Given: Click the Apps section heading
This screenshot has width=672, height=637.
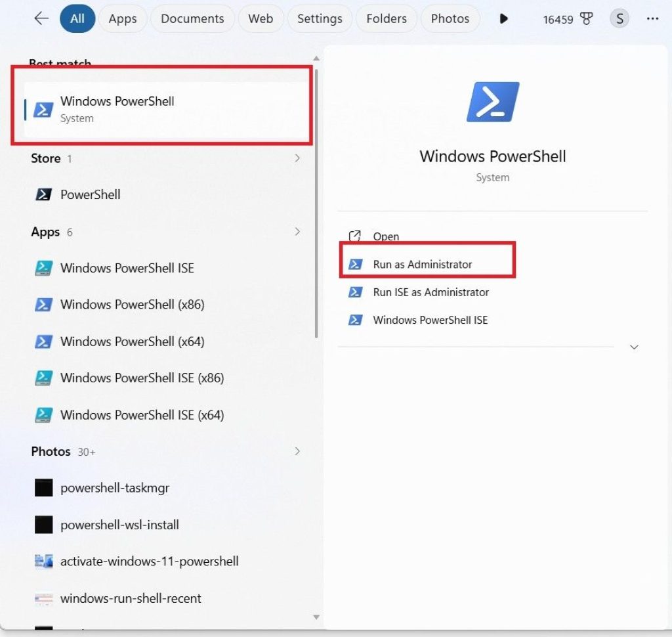Looking at the screenshot, I should click(45, 232).
